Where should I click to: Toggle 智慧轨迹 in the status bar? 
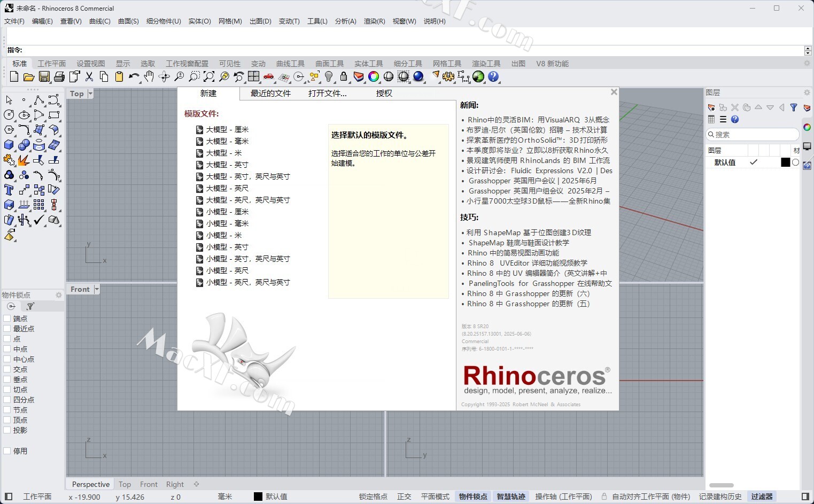click(x=511, y=497)
